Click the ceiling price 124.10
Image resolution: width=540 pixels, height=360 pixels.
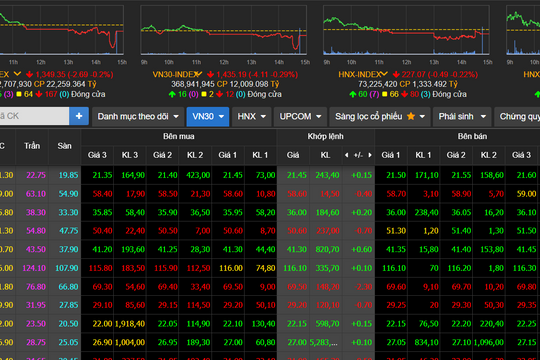tap(34, 268)
